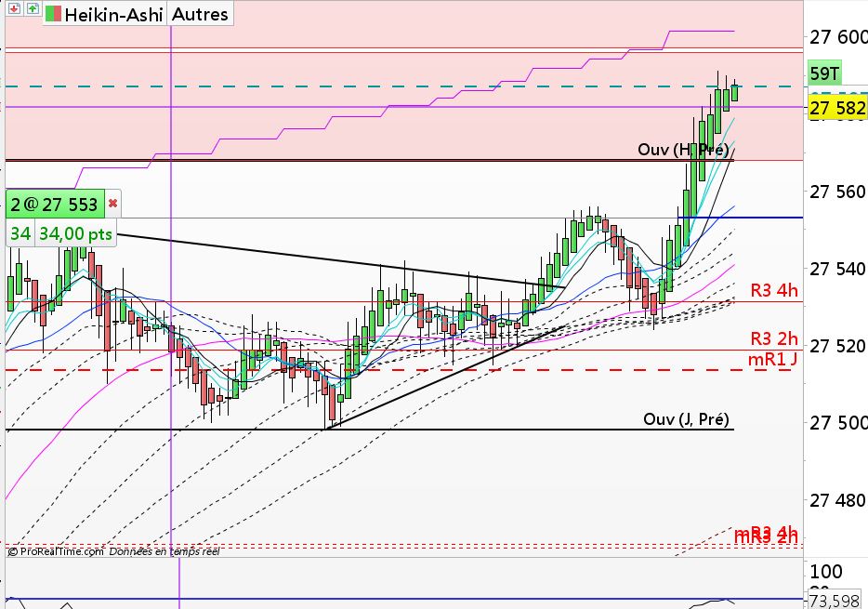This screenshot has height=609, width=868.
Task: Click the green up-arrow icon at top left
Action: coord(33,7)
